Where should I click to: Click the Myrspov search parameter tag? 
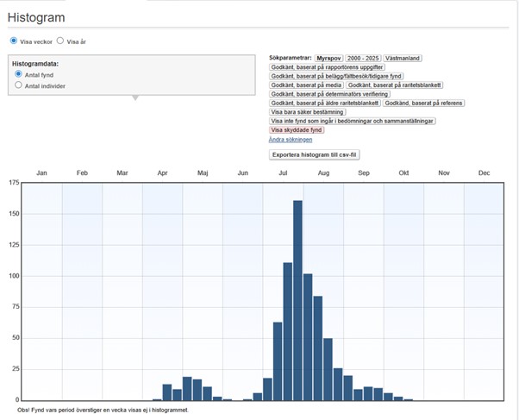[x=328, y=58]
